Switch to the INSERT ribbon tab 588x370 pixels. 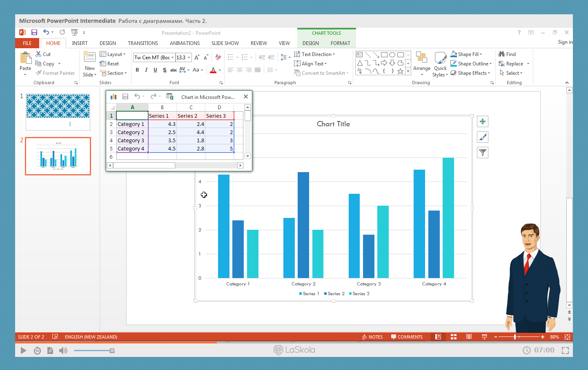coord(80,43)
